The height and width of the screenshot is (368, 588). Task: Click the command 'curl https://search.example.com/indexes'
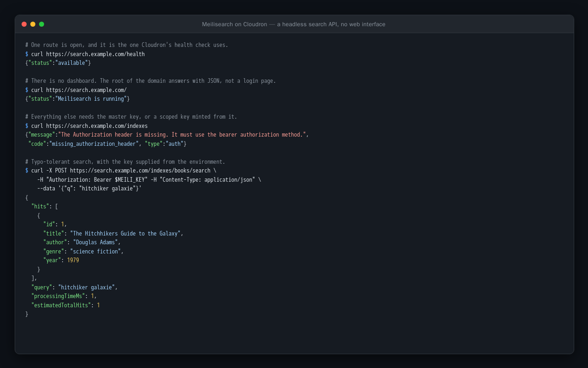(90, 126)
